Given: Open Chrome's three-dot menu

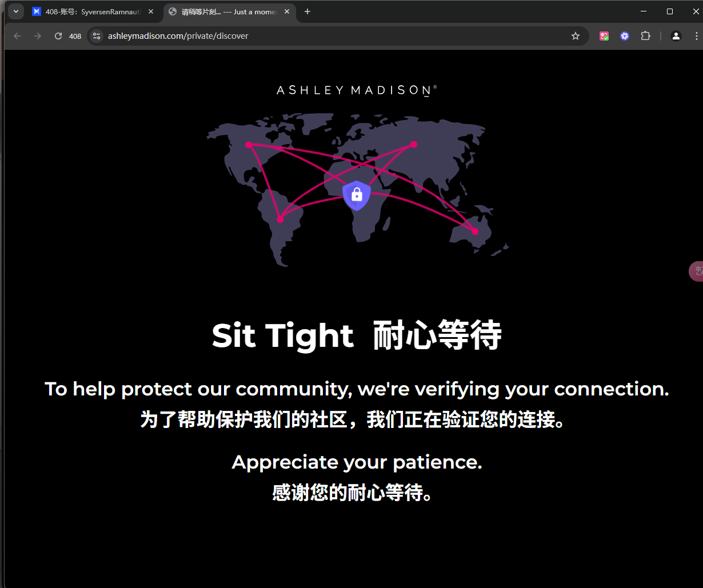Looking at the screenshot, I should click(x=696, y=36).
